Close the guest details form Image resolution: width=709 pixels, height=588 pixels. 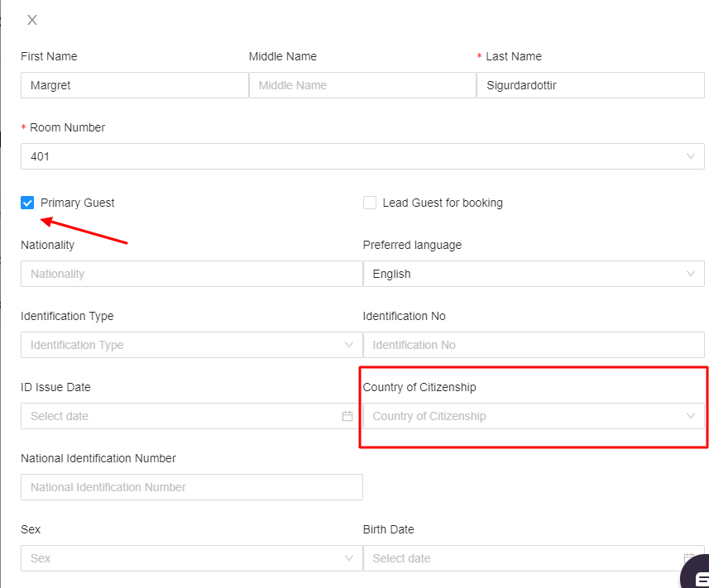click(32, 20)
